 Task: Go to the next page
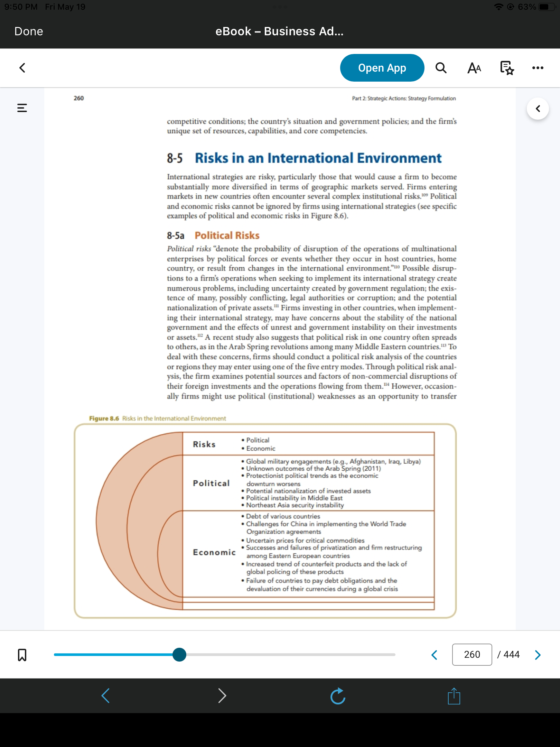[538, 655]
